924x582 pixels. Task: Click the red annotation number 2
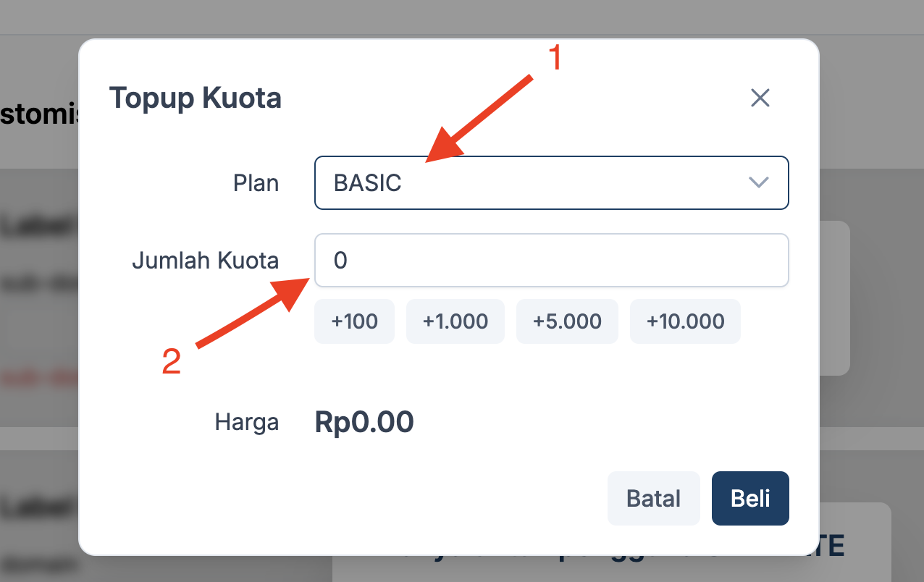point(171,362)
